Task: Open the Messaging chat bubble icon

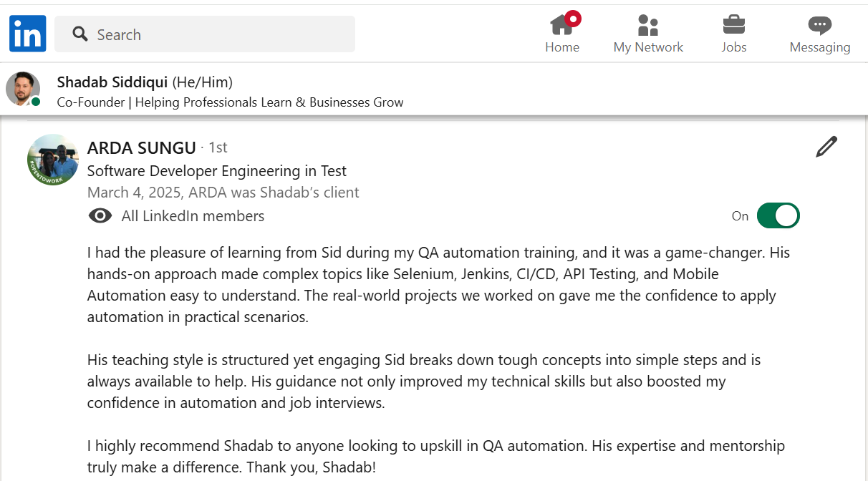Action: 819,26
